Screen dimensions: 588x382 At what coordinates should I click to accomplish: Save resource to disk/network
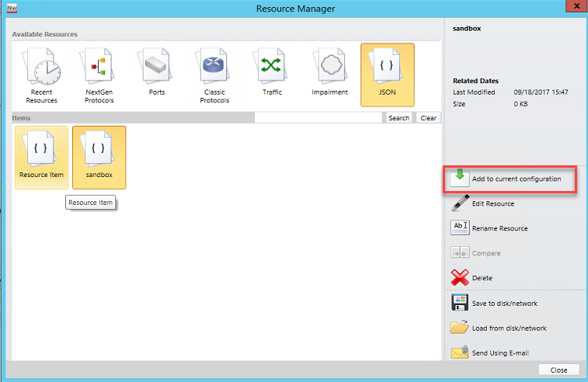tap(503, 303)
